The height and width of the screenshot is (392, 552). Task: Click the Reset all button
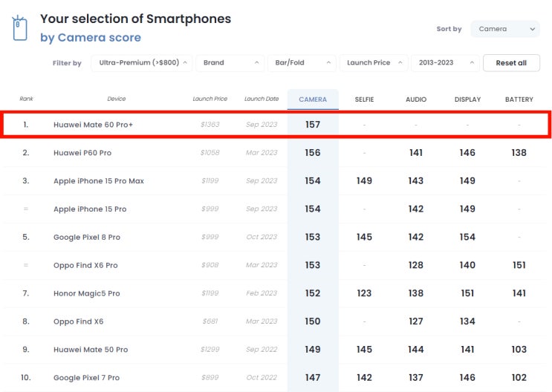point(511,63)
